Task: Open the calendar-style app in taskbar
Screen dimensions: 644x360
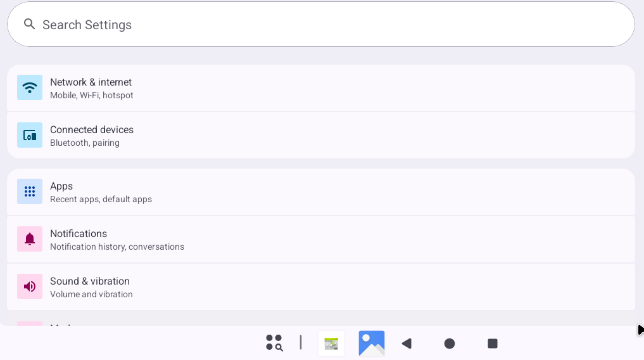Action: coord(331,344)
